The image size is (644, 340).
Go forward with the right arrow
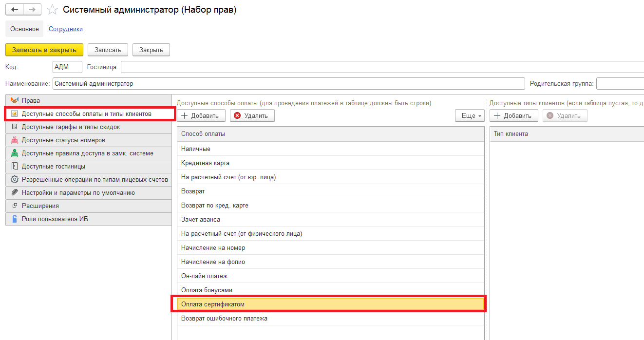32,10
